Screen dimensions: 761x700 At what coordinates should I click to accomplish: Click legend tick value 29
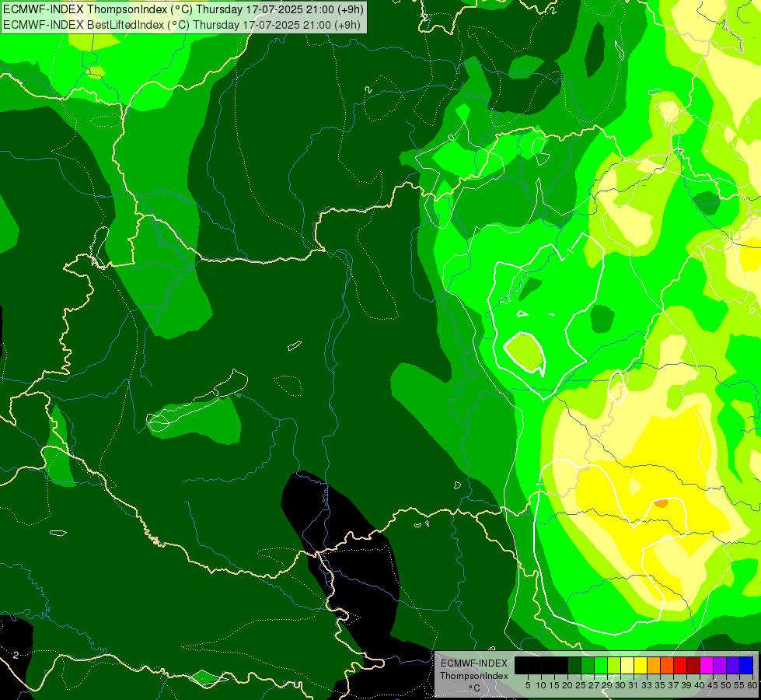(607, 685)
